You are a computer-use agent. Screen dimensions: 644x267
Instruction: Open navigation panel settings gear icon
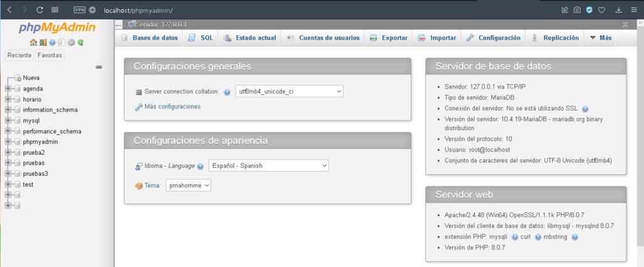pos(71,42)
